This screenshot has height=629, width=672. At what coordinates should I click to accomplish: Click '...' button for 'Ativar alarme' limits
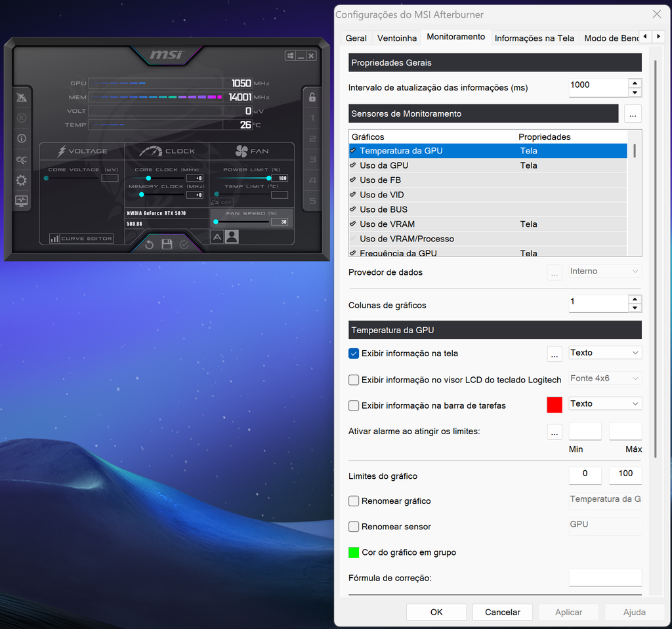555,432
